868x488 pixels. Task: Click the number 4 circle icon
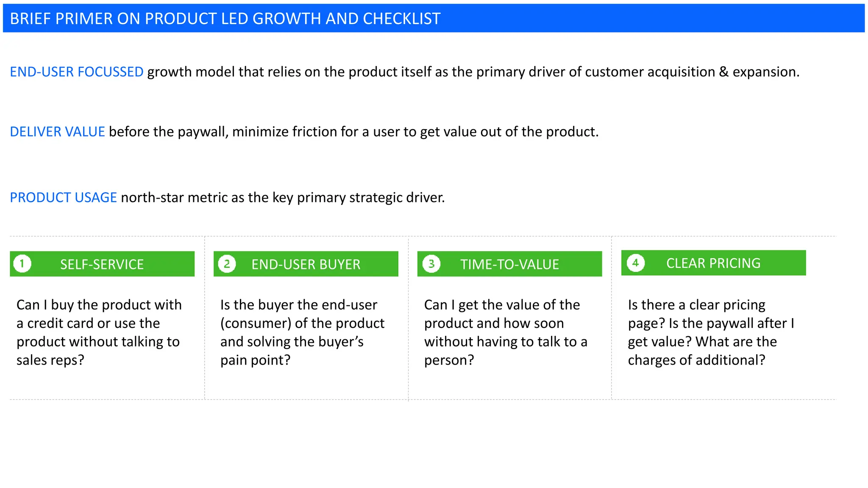(635, 263)
